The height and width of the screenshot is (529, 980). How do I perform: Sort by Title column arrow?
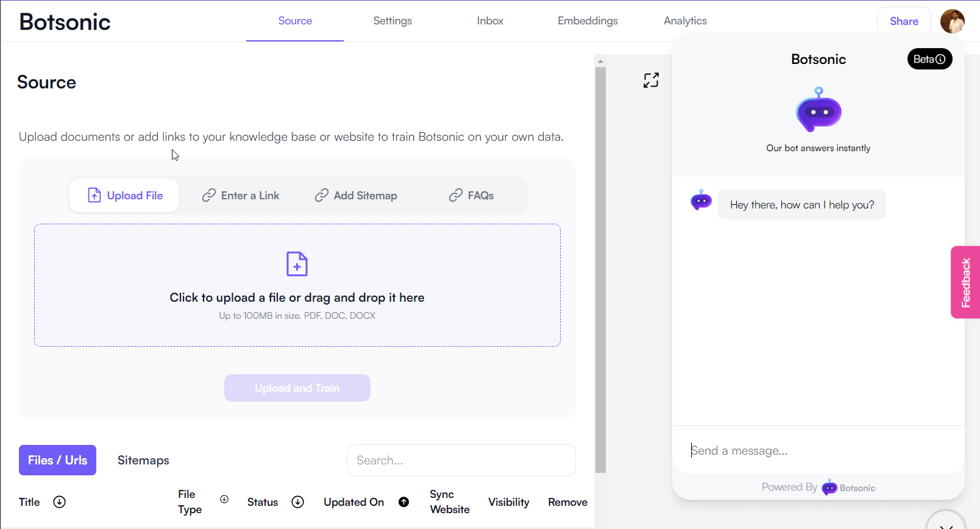59,502
